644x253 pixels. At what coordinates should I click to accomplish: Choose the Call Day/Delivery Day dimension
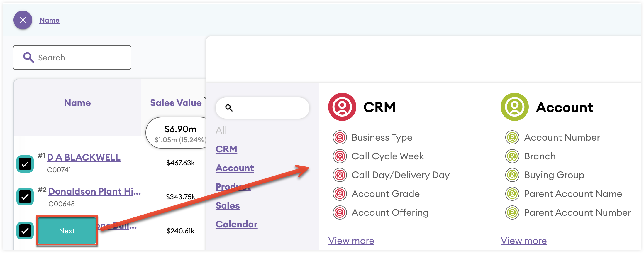401,175
